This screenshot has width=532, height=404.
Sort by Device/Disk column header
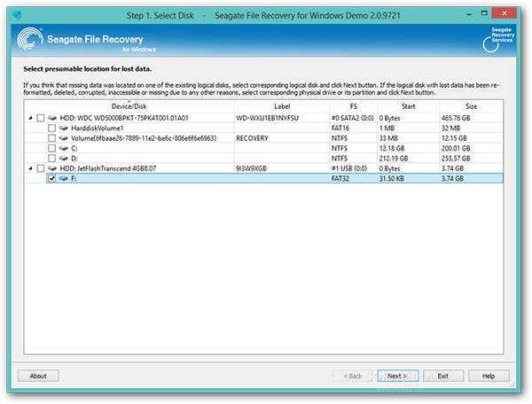tap(129, 106)
